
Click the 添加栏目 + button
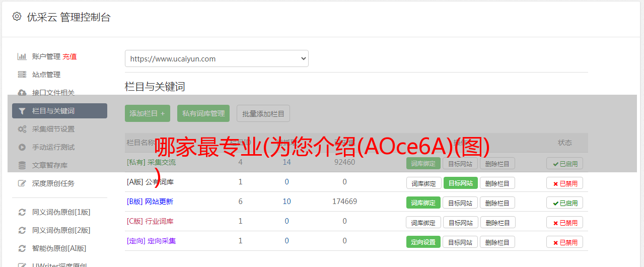tap(148, 113)
